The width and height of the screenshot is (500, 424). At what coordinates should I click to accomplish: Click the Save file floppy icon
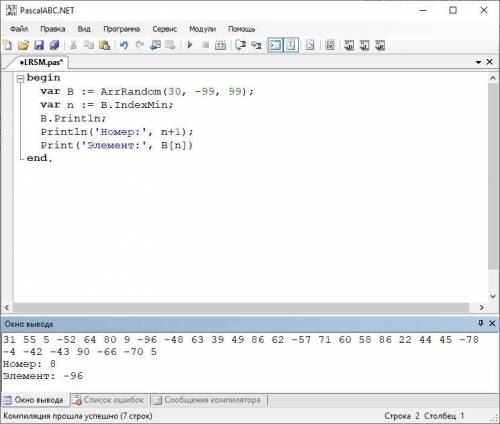(x=39, y=45)
